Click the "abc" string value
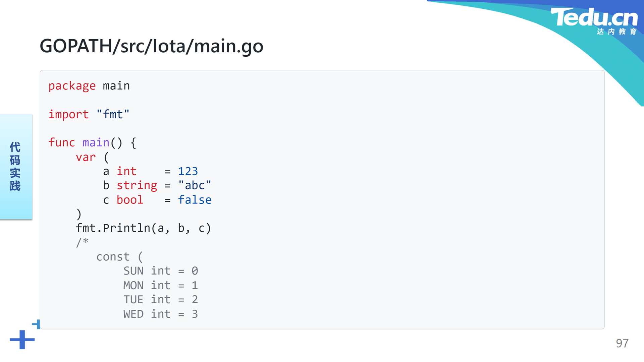The height and width of the screenshot is (362, 644). [195, 185]
